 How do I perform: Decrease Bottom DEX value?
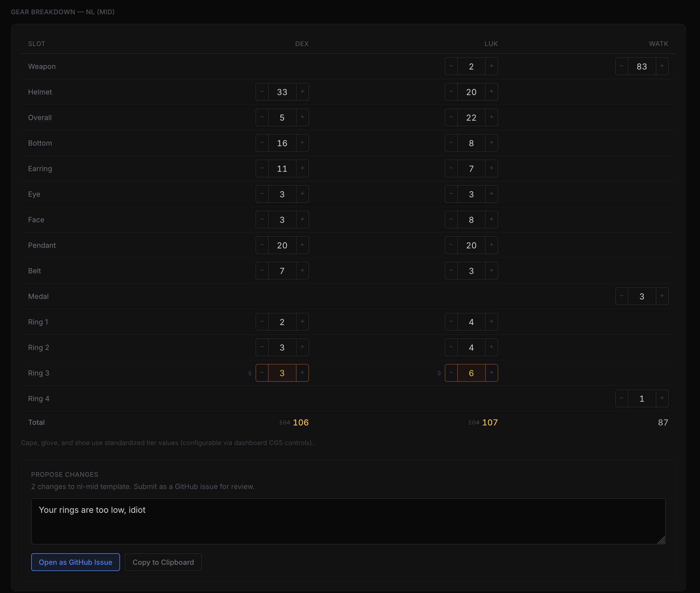pyautogui.click(x=262, y=143)
